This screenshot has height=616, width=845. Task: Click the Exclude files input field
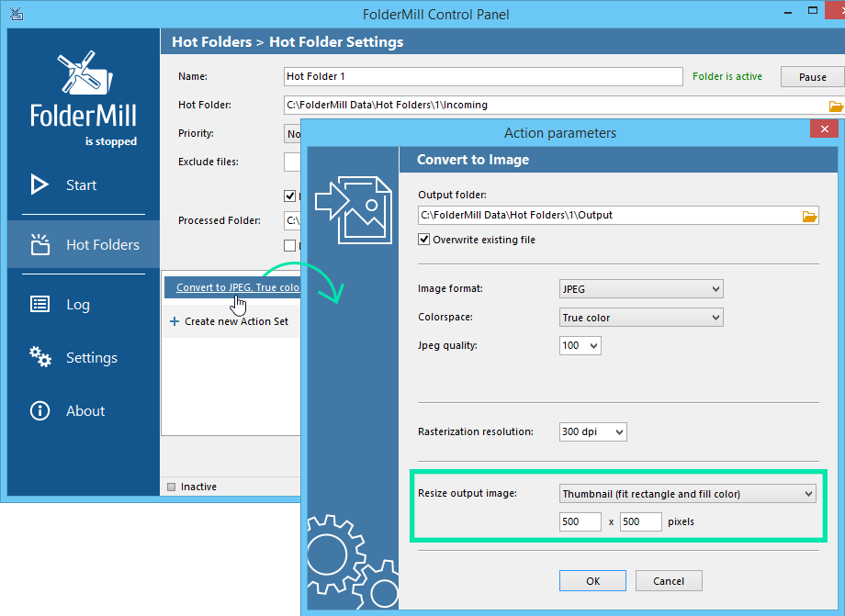(292, 162)
